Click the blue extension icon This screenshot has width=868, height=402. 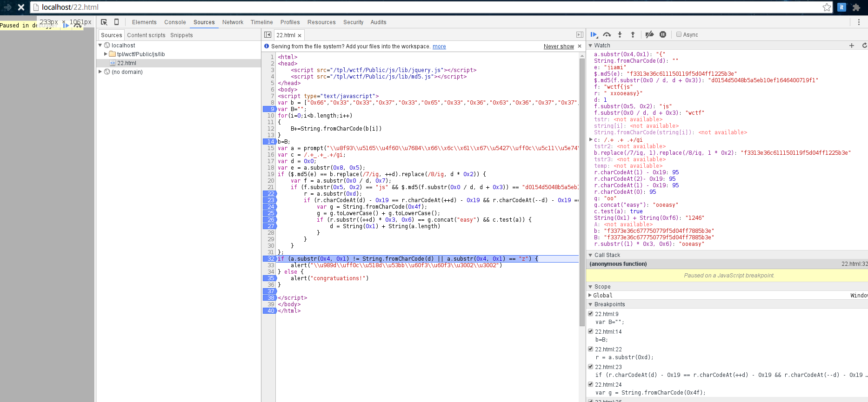(841, 7)
